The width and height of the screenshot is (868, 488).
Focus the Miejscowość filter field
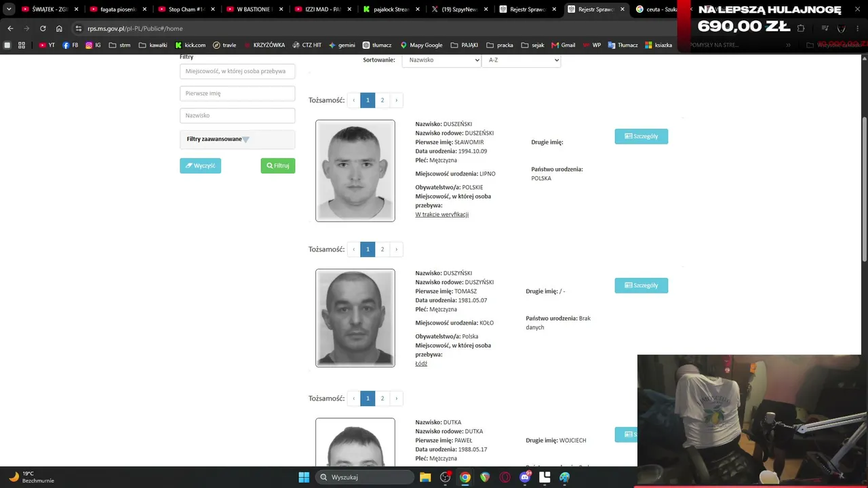[x=237, y=71]
